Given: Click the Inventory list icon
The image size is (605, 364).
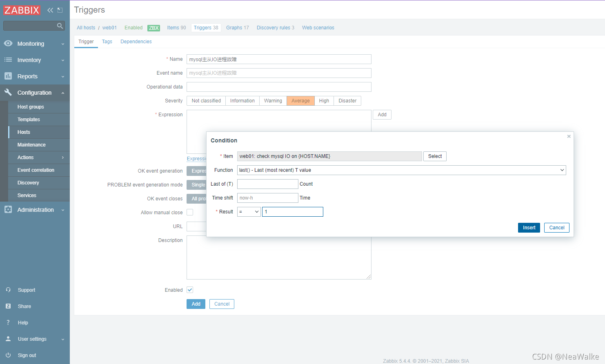Looking at the screenshot, I should (8, 60).
